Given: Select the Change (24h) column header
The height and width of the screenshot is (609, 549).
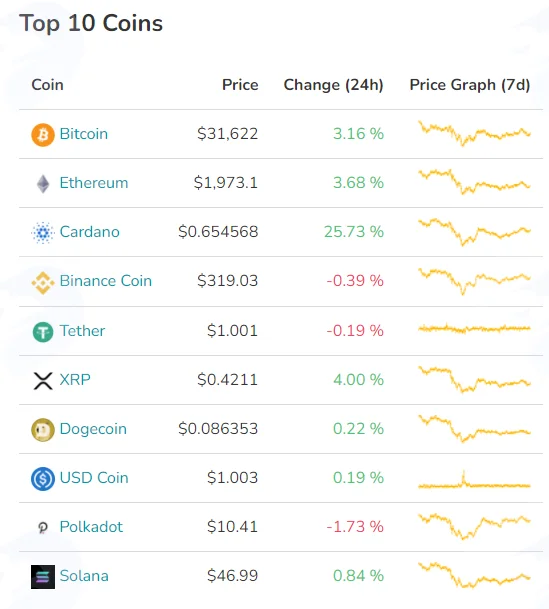Looking at the screenshot, I should click(x=334, y=85).
